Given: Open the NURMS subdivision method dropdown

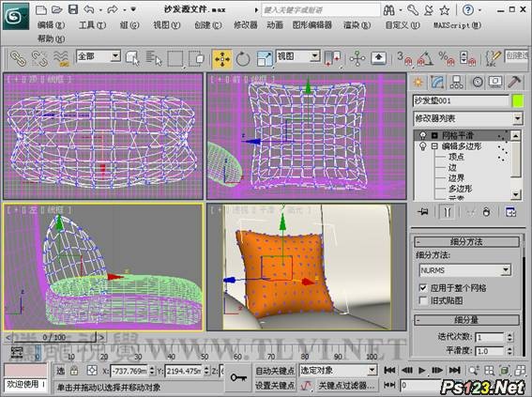Looking at the screenshot, I should tap(464, 270).
